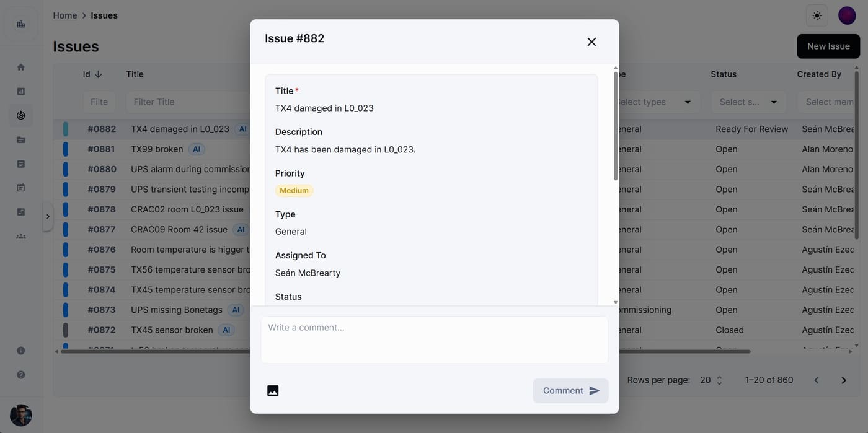Open the bar chart icon in sidebar
Viewport: 868px width, 433px height.
pyautogui.click(x=21, y=91)
